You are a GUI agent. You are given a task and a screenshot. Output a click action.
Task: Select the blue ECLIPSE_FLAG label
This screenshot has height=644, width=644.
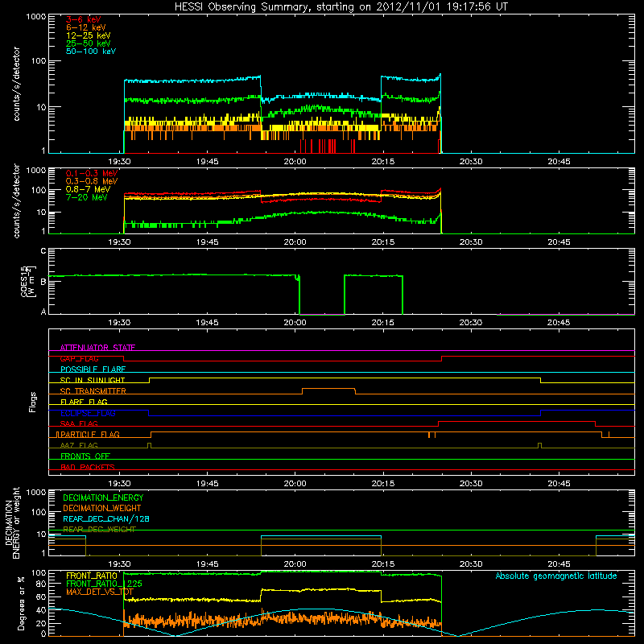click(x=88, y=413)
